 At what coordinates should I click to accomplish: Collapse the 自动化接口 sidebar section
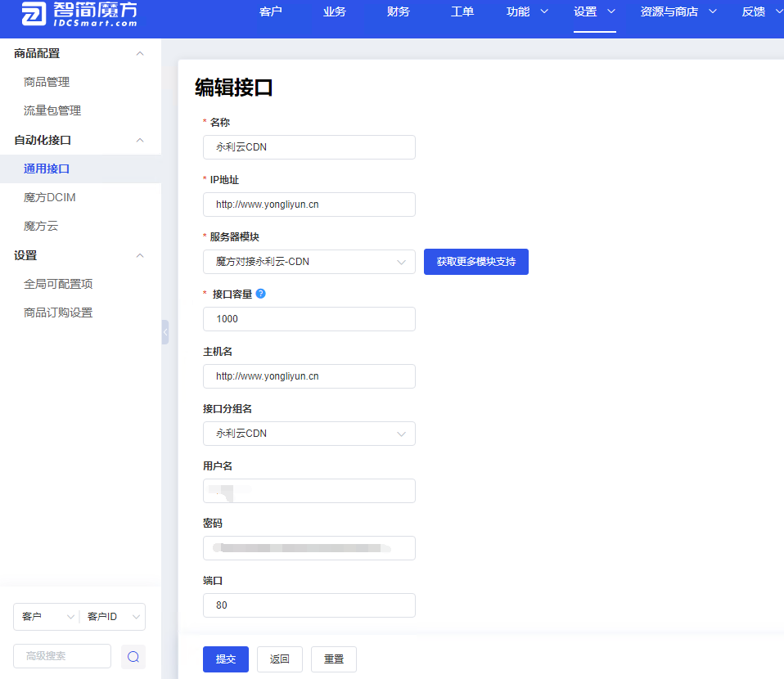coord(139,140)
